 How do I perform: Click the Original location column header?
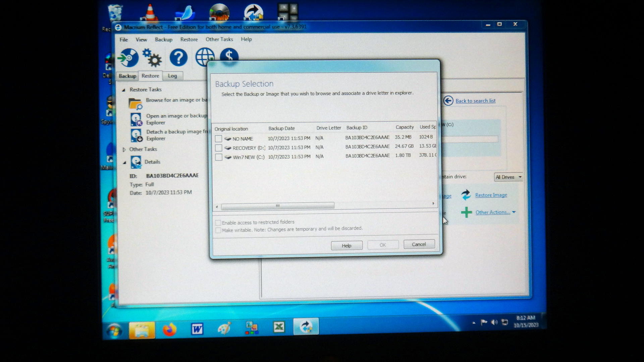click(231, 129)
